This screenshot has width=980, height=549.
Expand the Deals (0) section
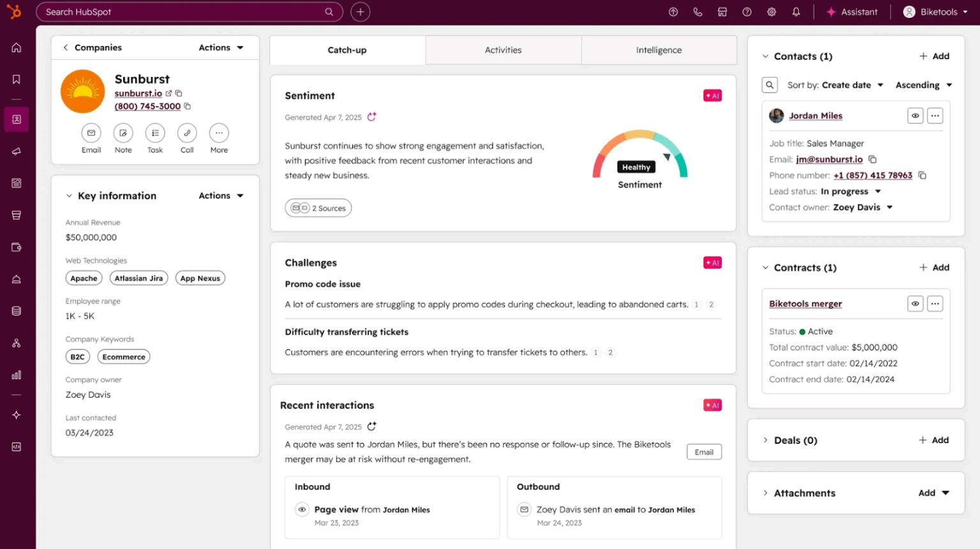point(766,440)
